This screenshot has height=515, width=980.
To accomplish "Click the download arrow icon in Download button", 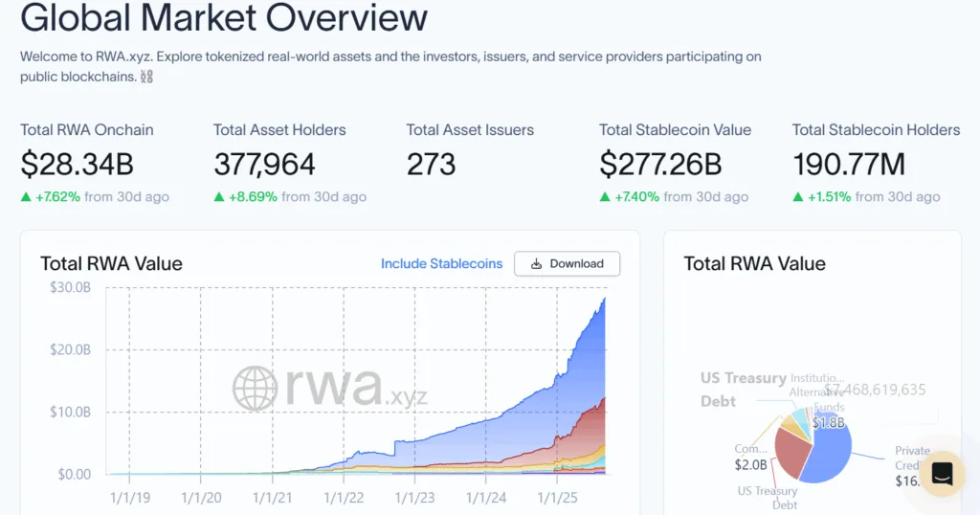I will 536,264.
